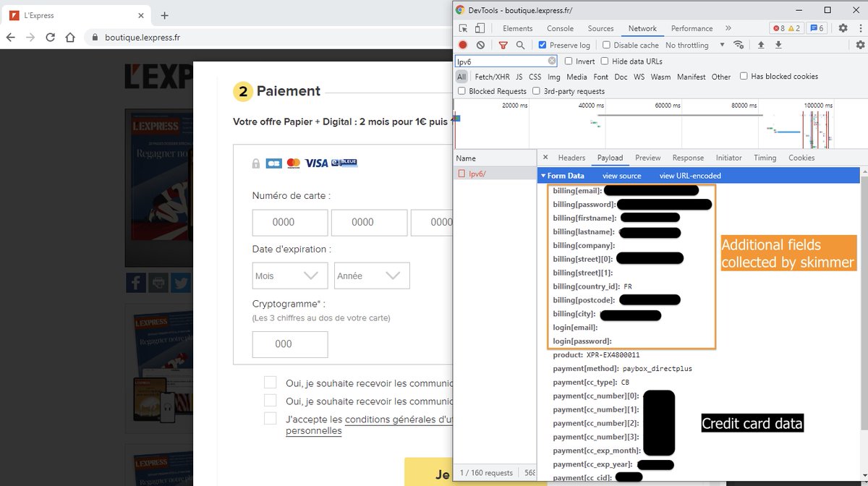Click view URL-encoded link
The image size is (868, 486).
[x=690, y=176]
